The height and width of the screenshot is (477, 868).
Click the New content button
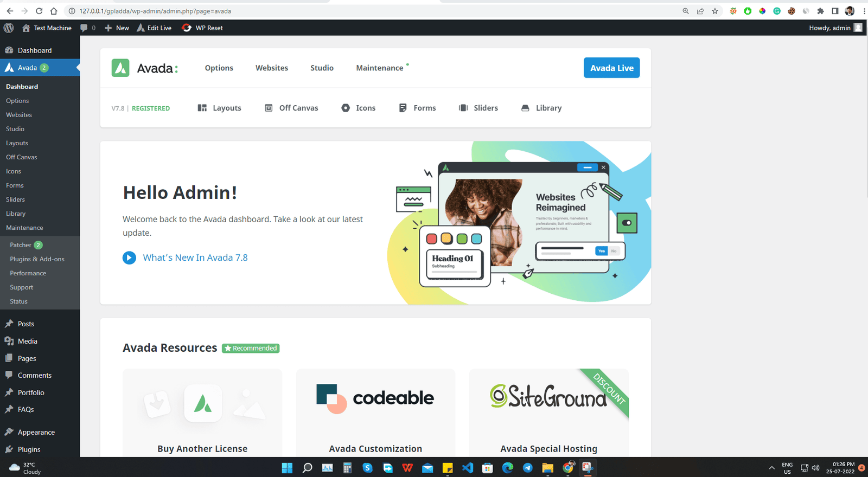pyautogui.click(x=117, y=28)
